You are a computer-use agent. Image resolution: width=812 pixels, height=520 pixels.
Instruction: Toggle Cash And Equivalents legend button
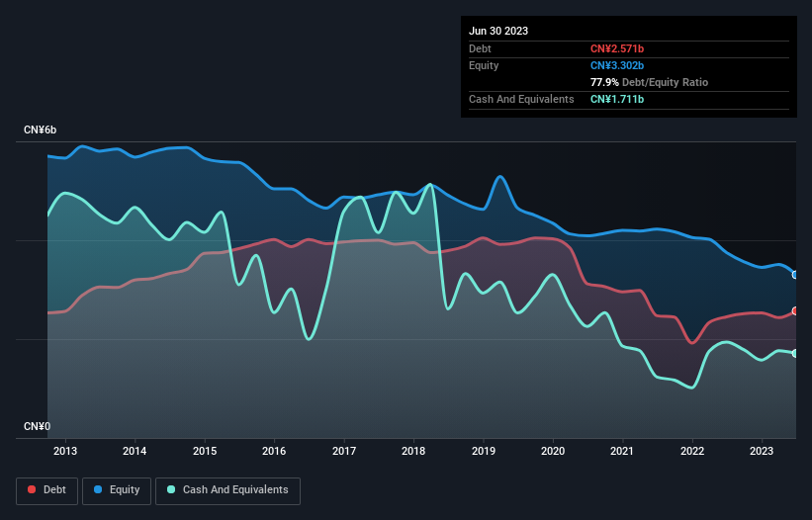(x=227, y=490)
